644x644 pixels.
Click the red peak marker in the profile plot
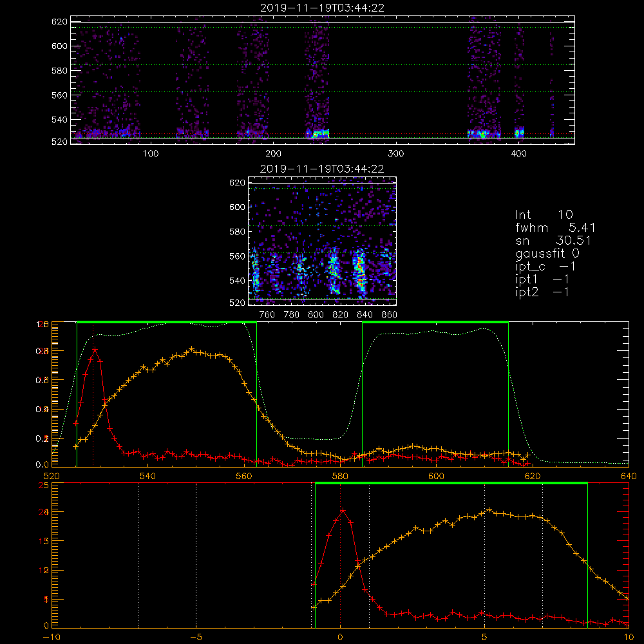point(95,350)
